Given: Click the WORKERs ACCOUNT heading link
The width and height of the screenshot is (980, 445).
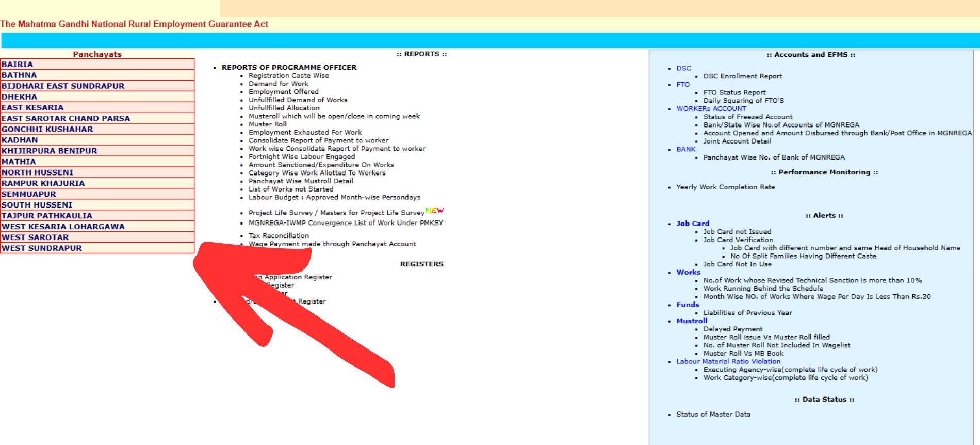Looking at the screenshot, I should 711,109.
